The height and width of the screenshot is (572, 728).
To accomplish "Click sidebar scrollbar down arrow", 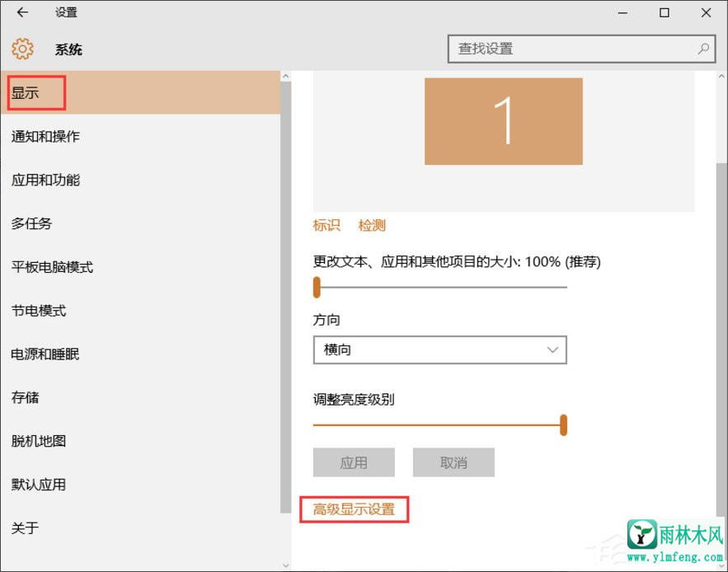I will coord(285,565).
